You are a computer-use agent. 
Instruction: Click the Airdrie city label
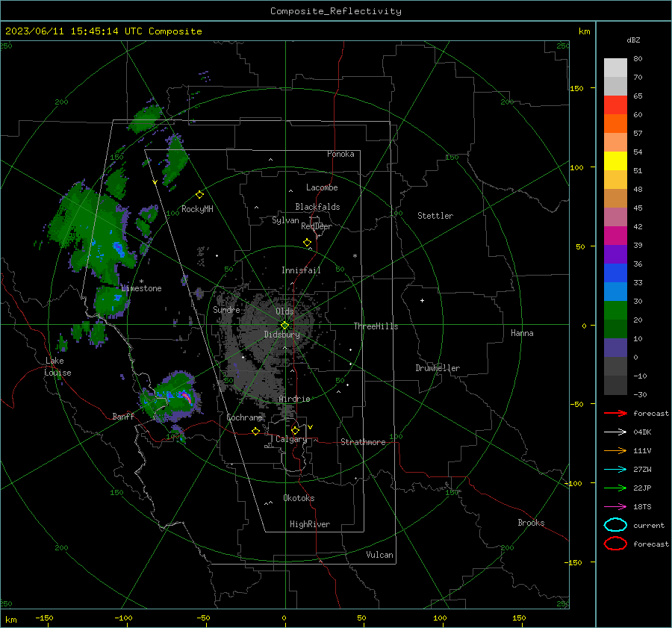point(294,399)
